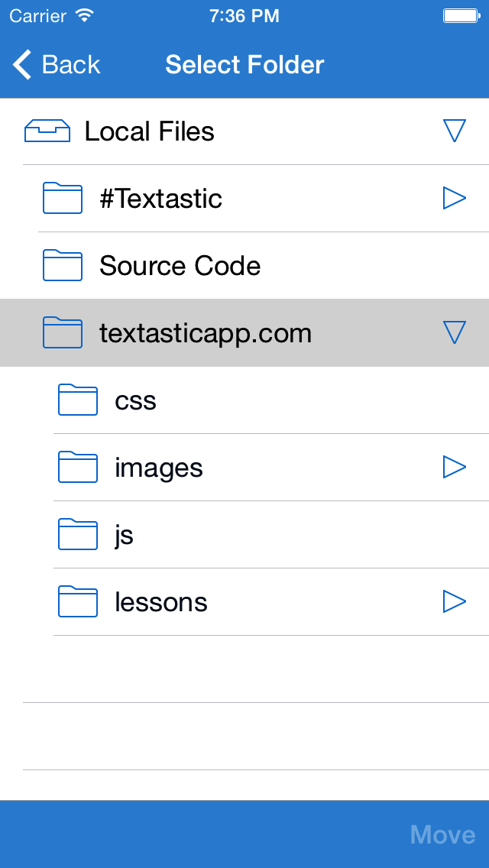Expand the images folder arrow
The image size is (489, 868).
click(455, 468)
